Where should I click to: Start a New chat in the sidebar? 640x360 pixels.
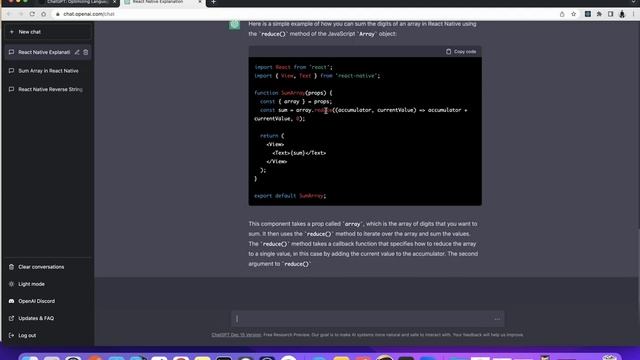tap(48, 32)
